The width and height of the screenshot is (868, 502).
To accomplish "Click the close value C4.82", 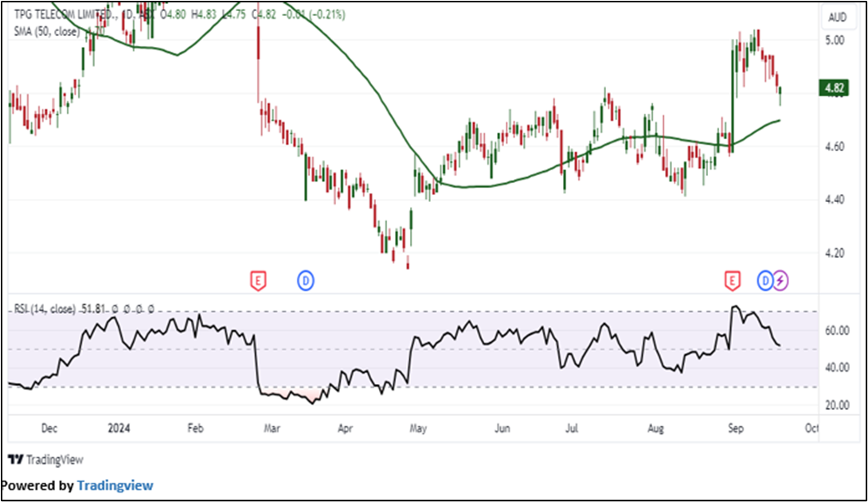I will click(x=264, y=15).
